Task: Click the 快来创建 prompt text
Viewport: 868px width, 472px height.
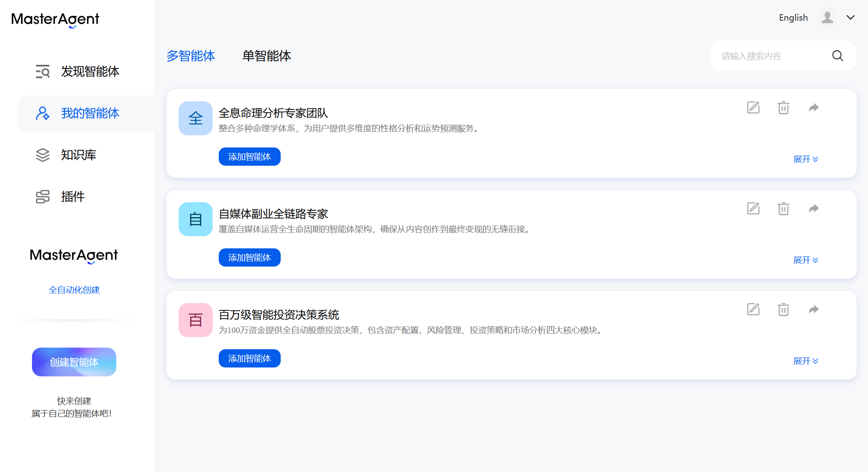Action: coord(74,401)
